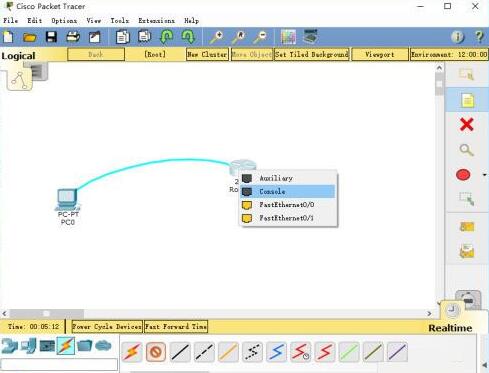The image size is (489, 373).
Task: Open the Extensions menu
Action: click(x=156, y=21)
